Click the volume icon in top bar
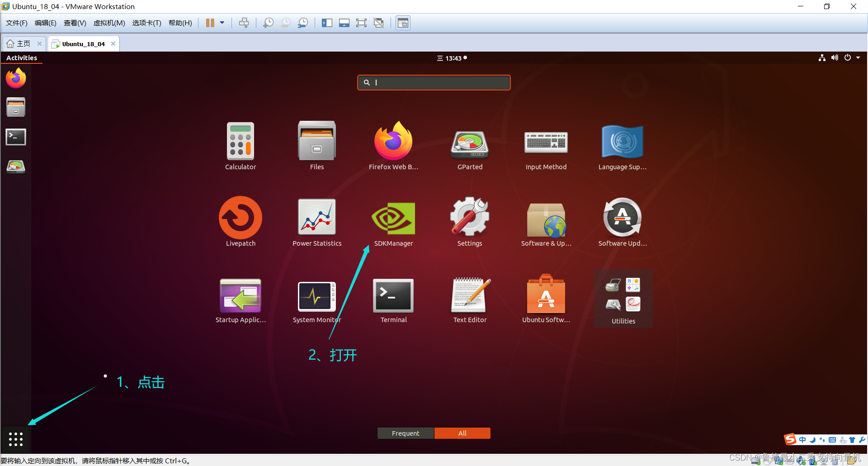Image resolution: width=868 pixels, height=466 pixels. click(x=835, y=58)
